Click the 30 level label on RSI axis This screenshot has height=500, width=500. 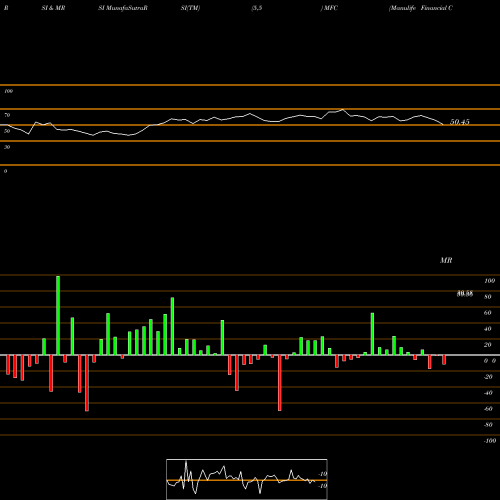(x=7, y=147)
